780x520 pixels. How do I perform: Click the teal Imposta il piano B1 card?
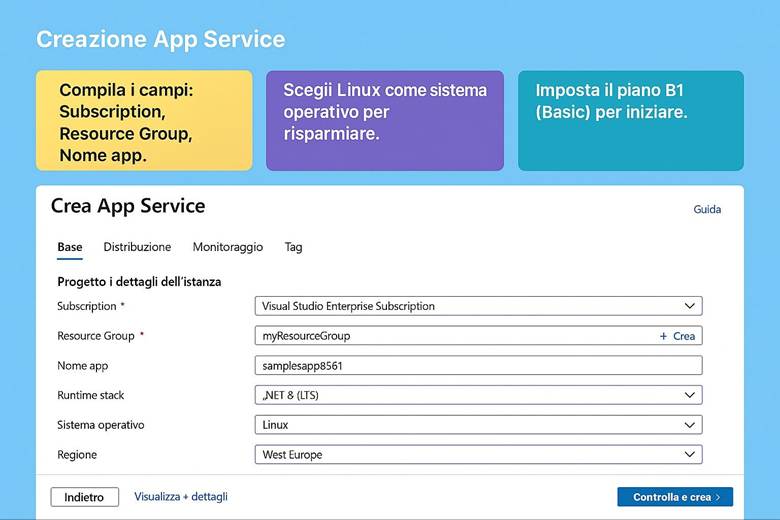630,121
